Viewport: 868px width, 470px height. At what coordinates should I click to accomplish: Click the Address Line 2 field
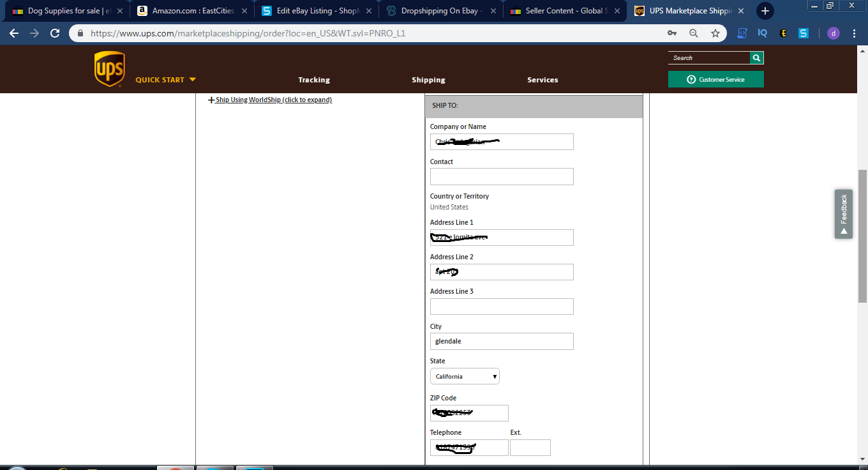(502, 272)
